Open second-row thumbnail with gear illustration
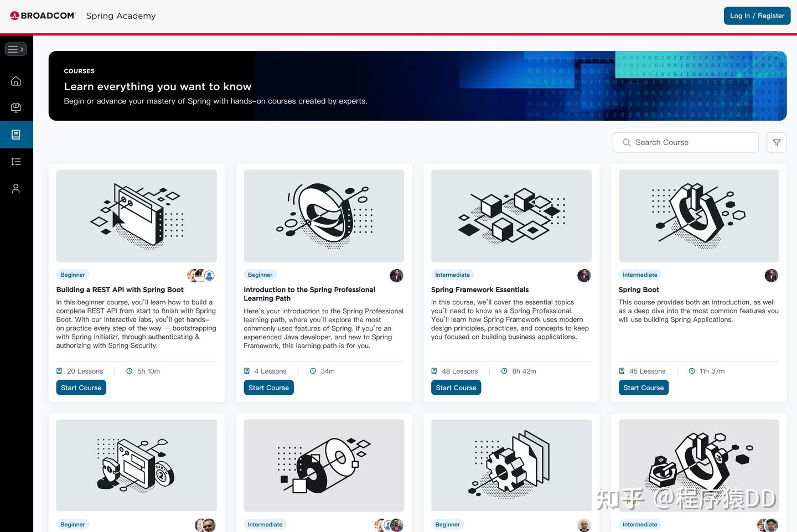The height and width of the screenshot is (532, 797). (x=511, y=466)
